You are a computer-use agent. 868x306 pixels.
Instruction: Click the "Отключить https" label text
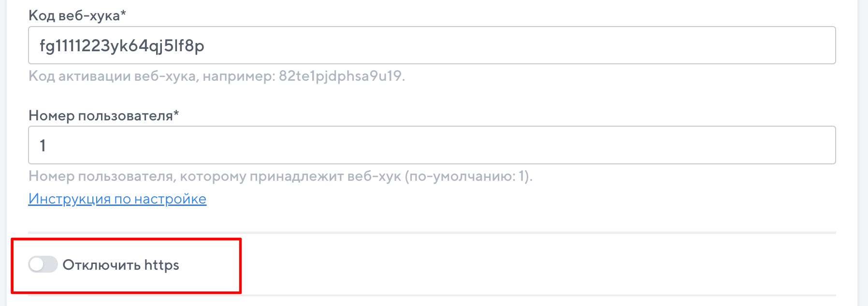[120, 265]
